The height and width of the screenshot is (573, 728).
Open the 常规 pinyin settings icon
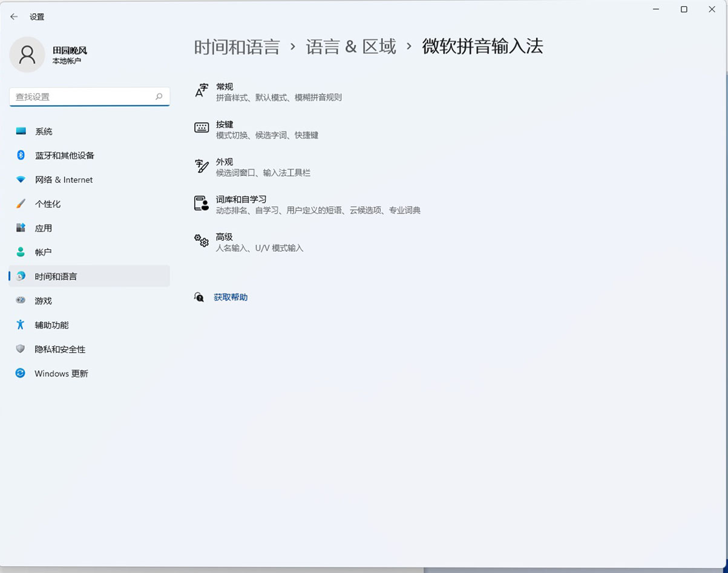click(200, 91)
